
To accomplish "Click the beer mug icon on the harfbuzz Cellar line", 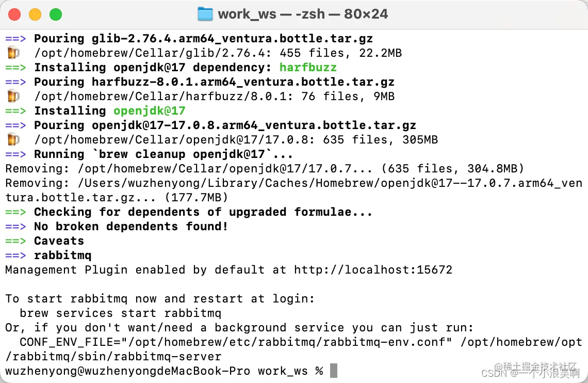I will [x=13, y=97].
